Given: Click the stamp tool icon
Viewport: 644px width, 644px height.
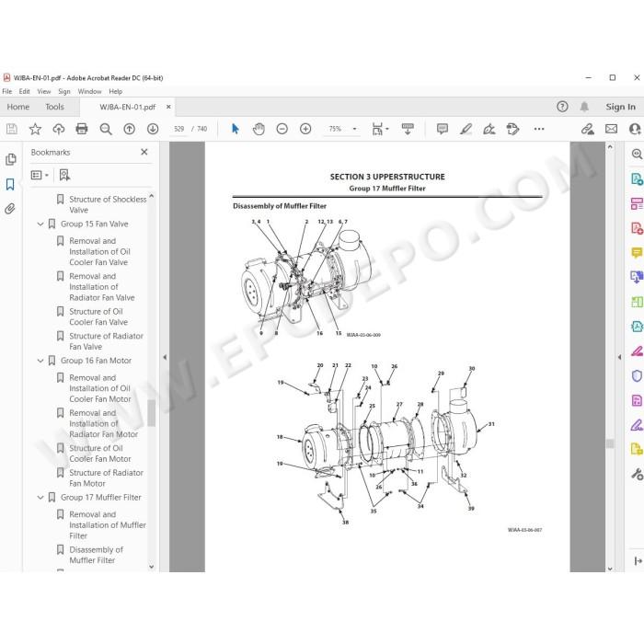Looking at the screenshot, I should point(512,129).
